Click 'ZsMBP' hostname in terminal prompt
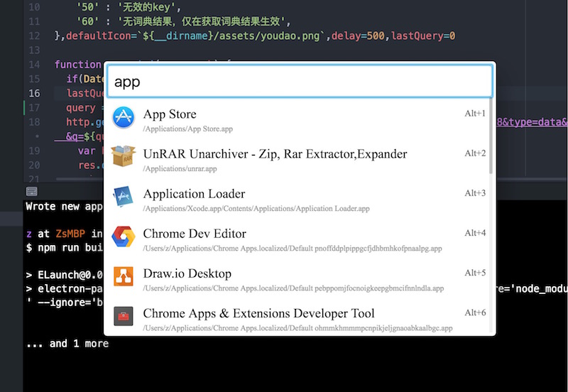Image resolution: width=568 pixels, height=392 pixels. coord(70,234)
